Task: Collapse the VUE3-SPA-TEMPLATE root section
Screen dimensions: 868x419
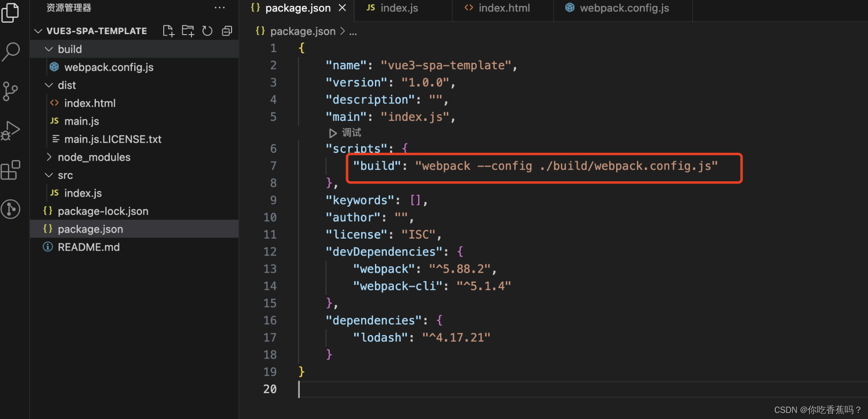Action: [38, 31]
